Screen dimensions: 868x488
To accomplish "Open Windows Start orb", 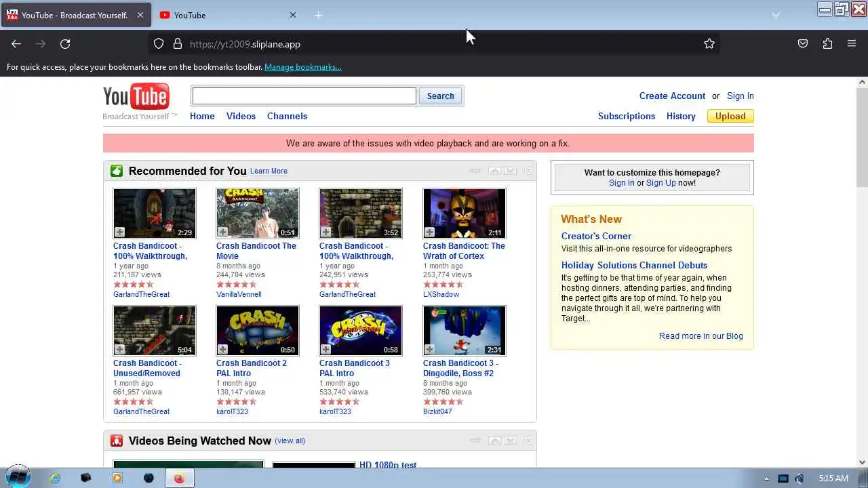I will (x=18, y=477).
